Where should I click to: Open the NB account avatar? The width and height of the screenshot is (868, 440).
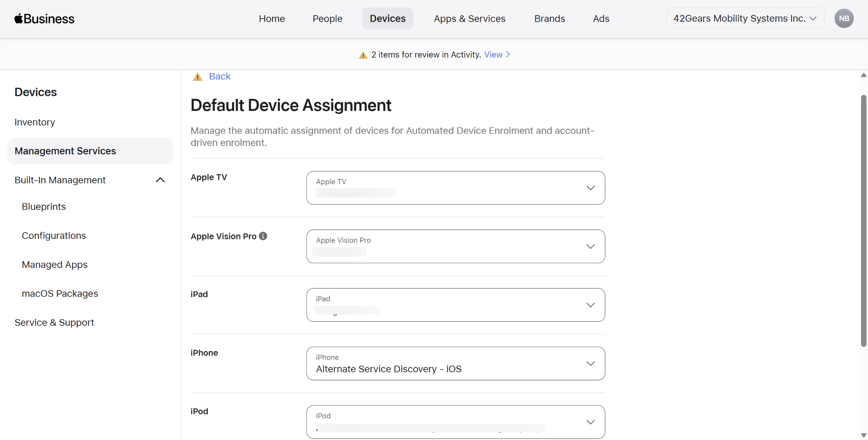click(x=844, y=19)
